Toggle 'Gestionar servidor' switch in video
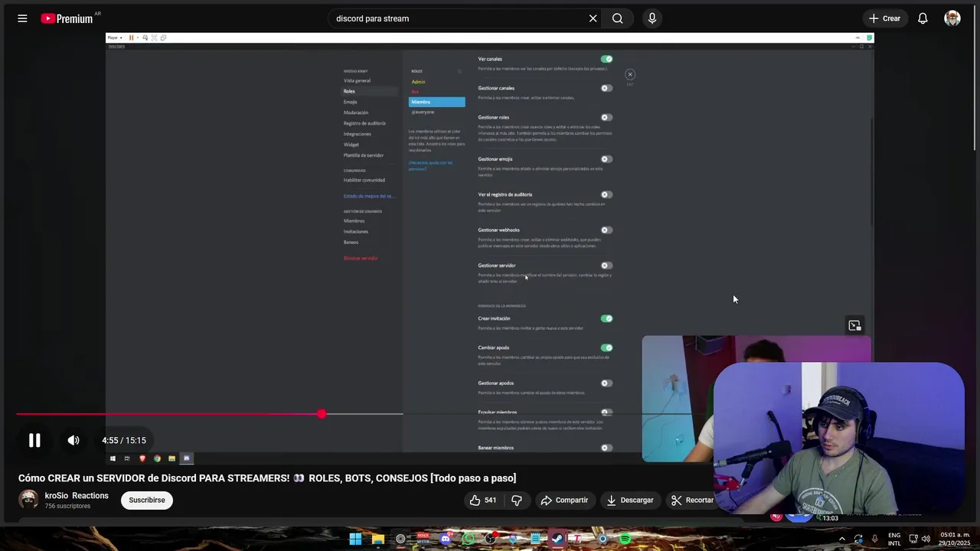This screenshot has width=980, height=551. 606,266
